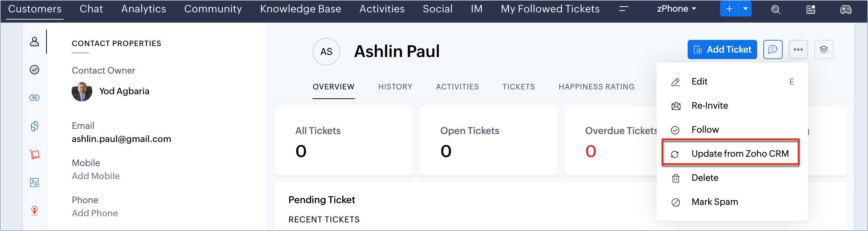The height and width of the screenshot is (231, 868).
Task: Click the red location pin sidebar icon
Action: [34, 211]
